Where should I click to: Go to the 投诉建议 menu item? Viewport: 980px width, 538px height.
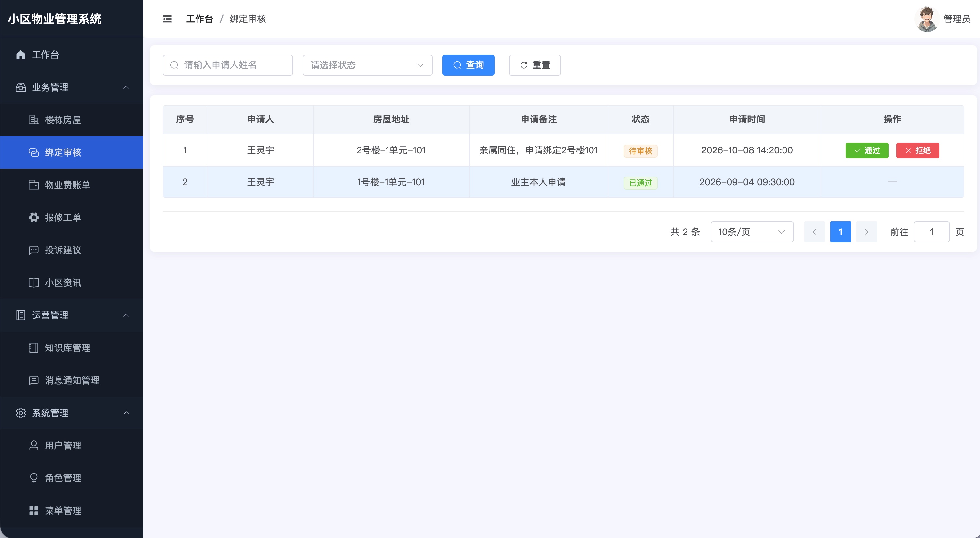click(x=72, y=250)
